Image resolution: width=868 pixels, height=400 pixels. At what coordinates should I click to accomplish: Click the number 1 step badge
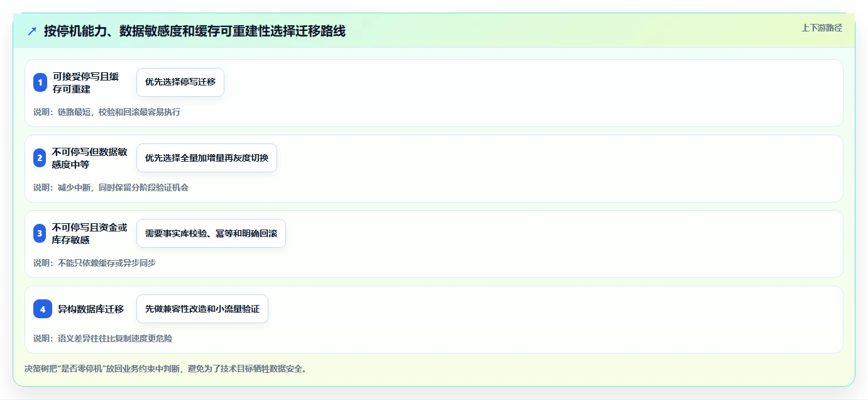pos(40,82)
